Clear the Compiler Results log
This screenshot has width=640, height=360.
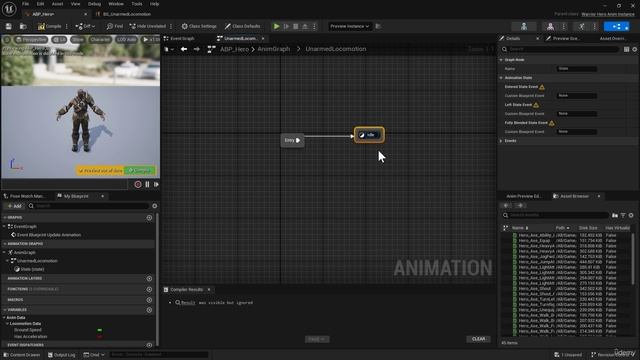tap(478, 339)
